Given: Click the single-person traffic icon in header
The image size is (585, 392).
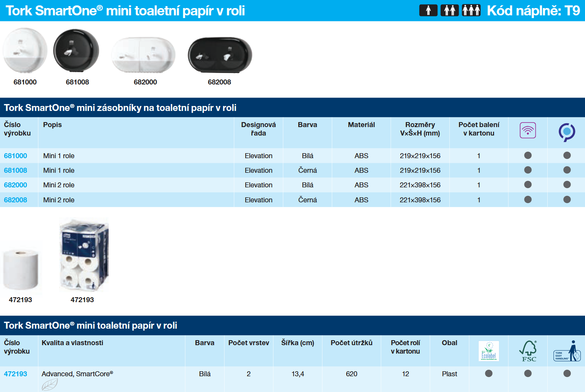Looking at the screenshot, I should [x=428, y=10].
